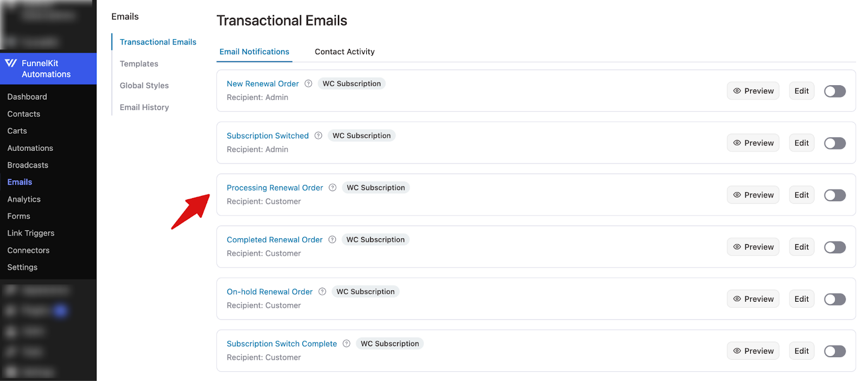Select the Email Notifications tab

coord(254,52)
